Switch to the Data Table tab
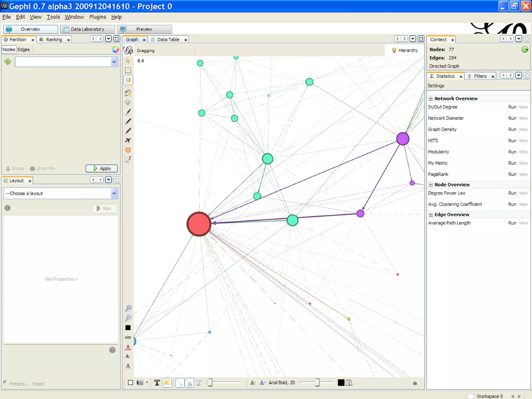Screen dimensions: 532x399 [x=168, y=39]
